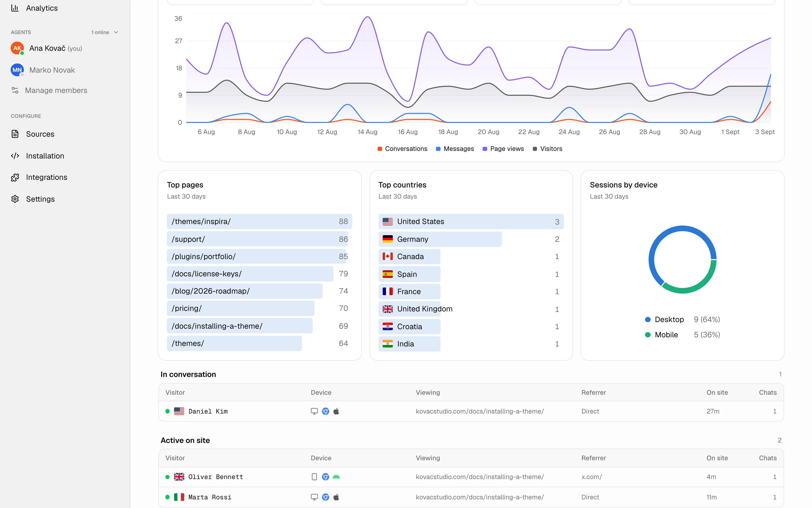Click the blue Desktop legend swatch
Viewport: 812px width, 508px height.
[648, 320]
